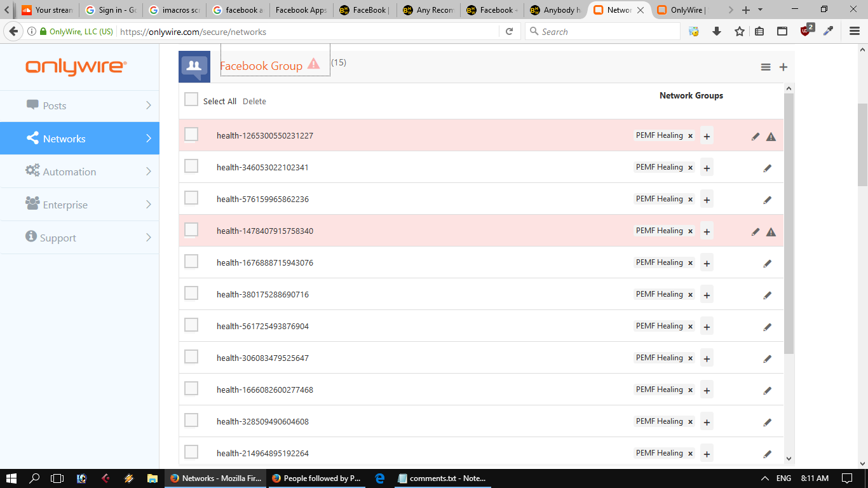Open File Explorer from the taskbar
This screenshot has height=488, width=868.
[x=152, y=478]
